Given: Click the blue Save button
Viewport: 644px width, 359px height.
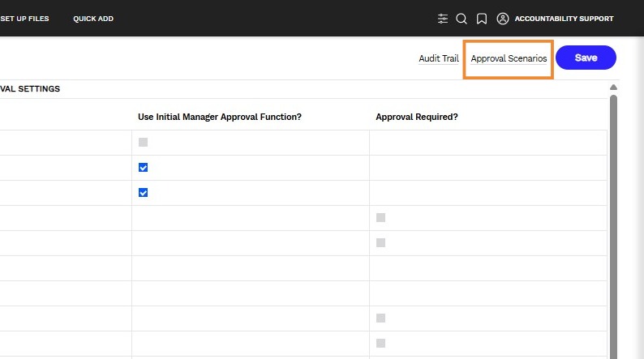Looking at the screenshot, I should (x=586, y=58).
